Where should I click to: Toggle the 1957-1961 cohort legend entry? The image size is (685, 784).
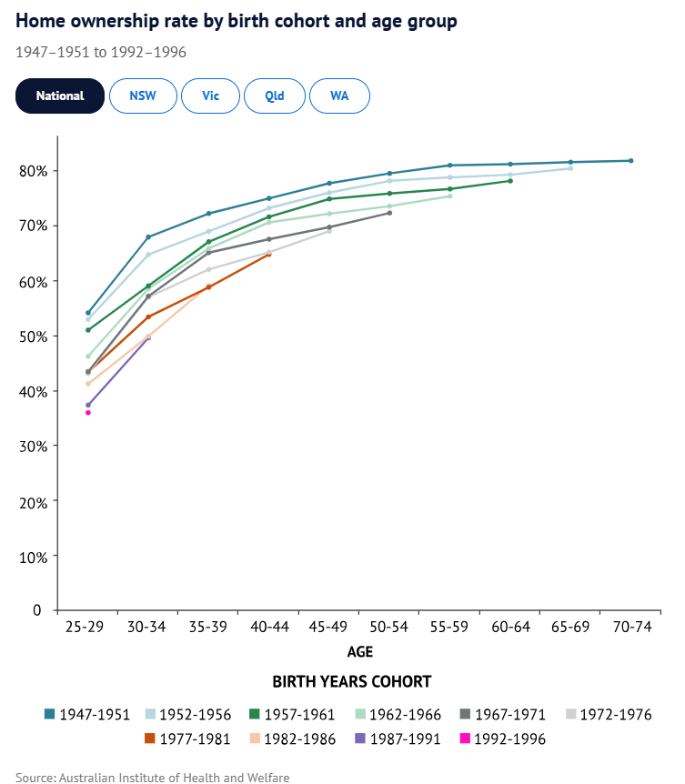coord(252,715)
